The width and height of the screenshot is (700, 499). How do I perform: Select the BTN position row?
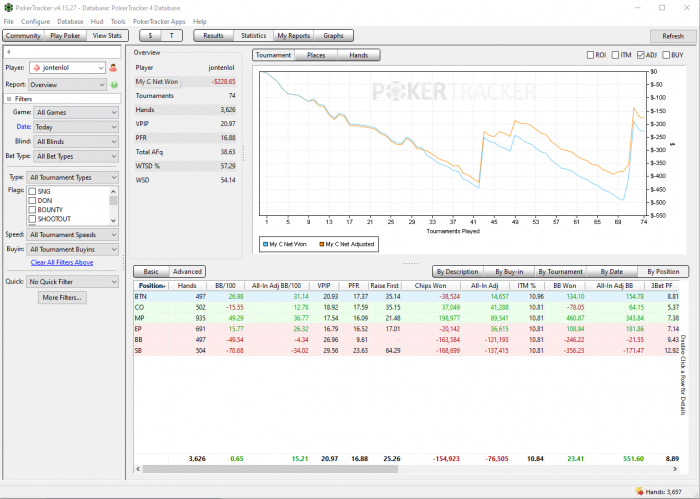tap(406, 296)
